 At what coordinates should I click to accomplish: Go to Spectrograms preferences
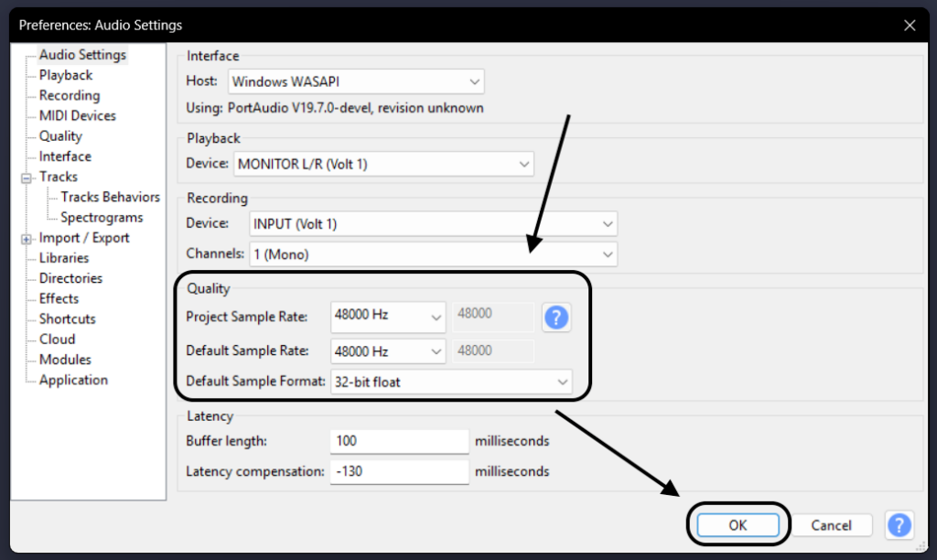(x=102, y=218)
